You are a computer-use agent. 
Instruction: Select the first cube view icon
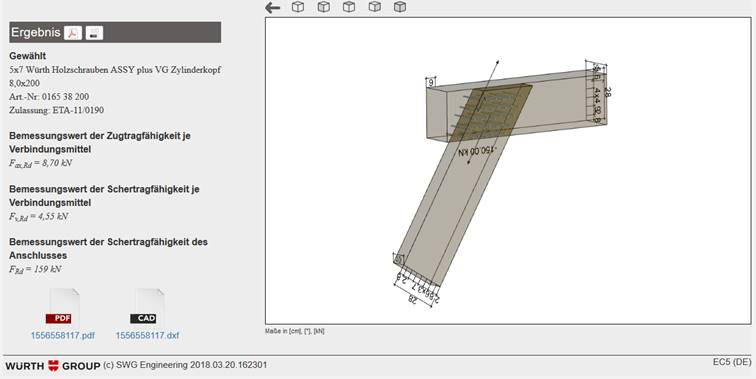298,7
